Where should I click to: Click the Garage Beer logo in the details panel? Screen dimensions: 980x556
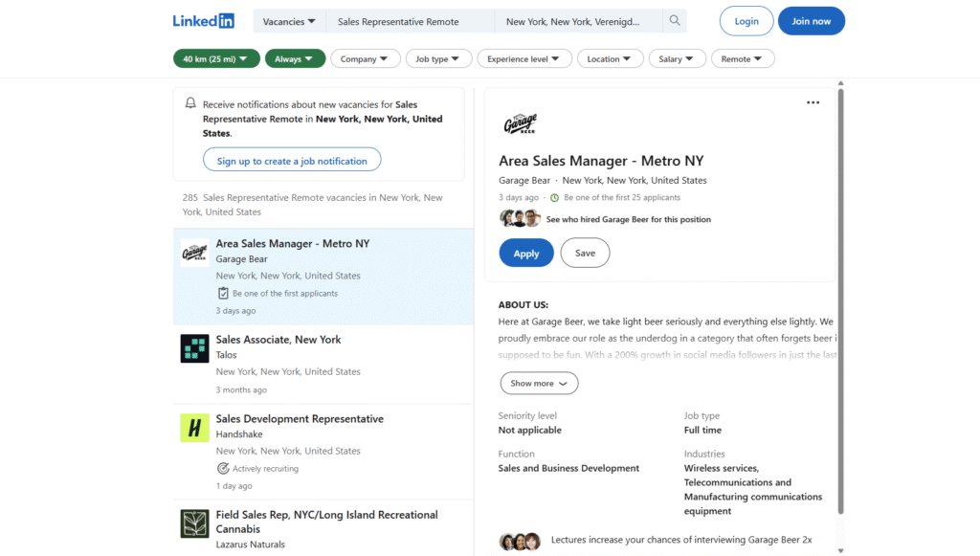coord(521,123)
